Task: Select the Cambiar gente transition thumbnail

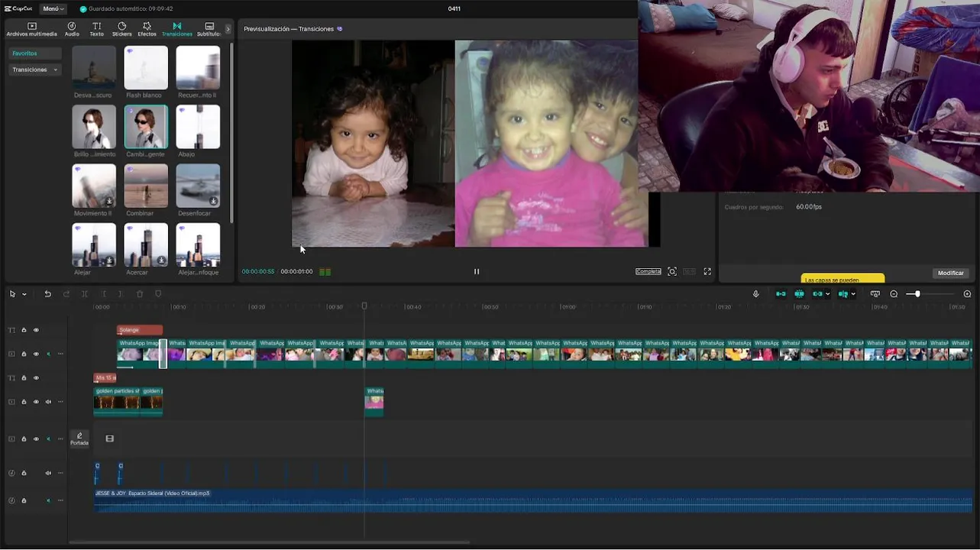Action: (146, 127)
